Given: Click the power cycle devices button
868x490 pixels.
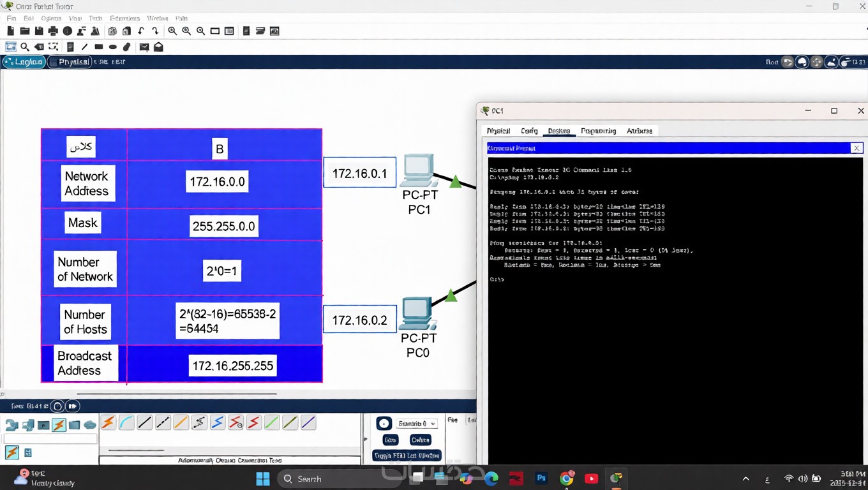Looking at the screenshot, I should [x=57, y=406].
